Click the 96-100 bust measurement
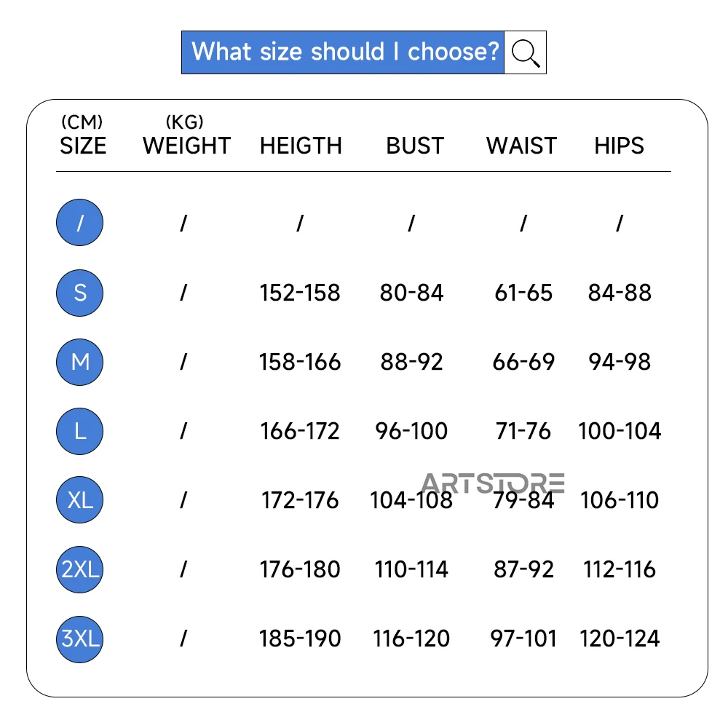The width and height of the screenshot is (728, 728). [411, 431]
